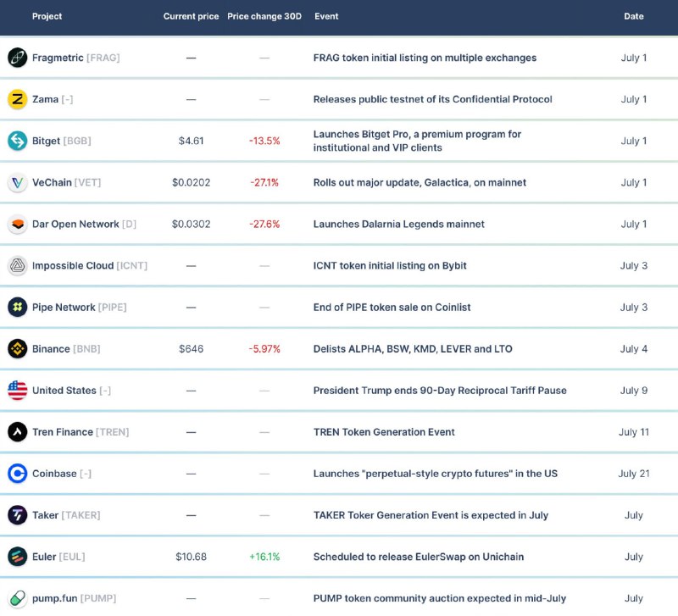Click the Binance price $646

coord(192,348)
